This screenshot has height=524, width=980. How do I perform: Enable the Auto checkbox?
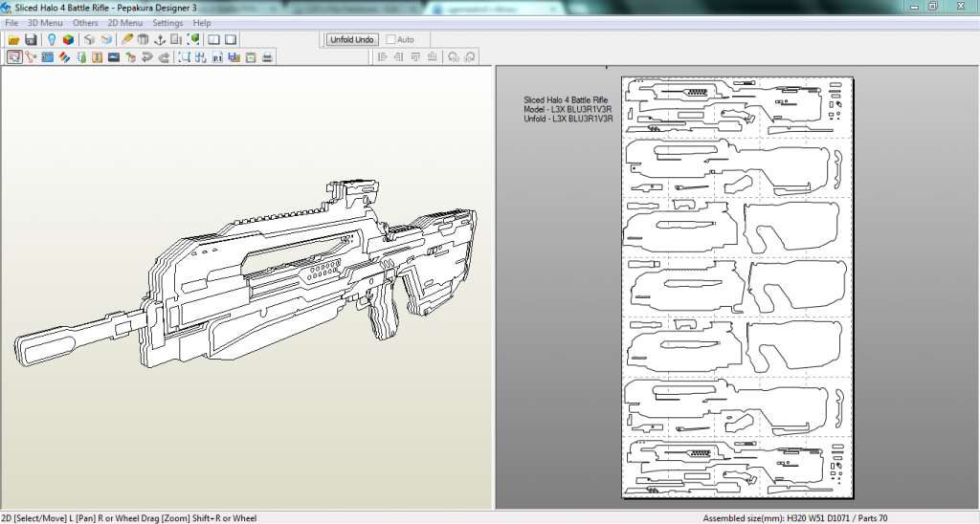pyautogui.click(x=391, y=40)
